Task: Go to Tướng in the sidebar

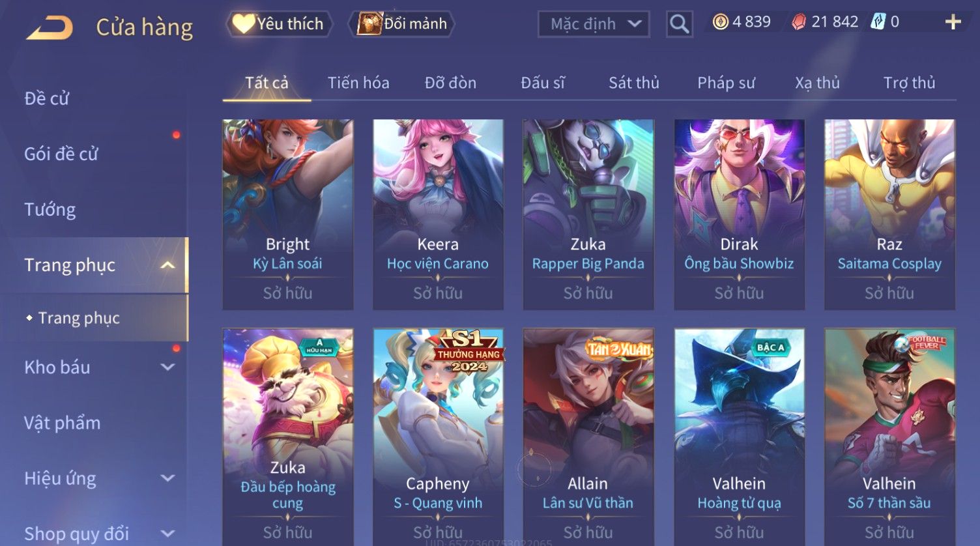Action: [50, 209]
